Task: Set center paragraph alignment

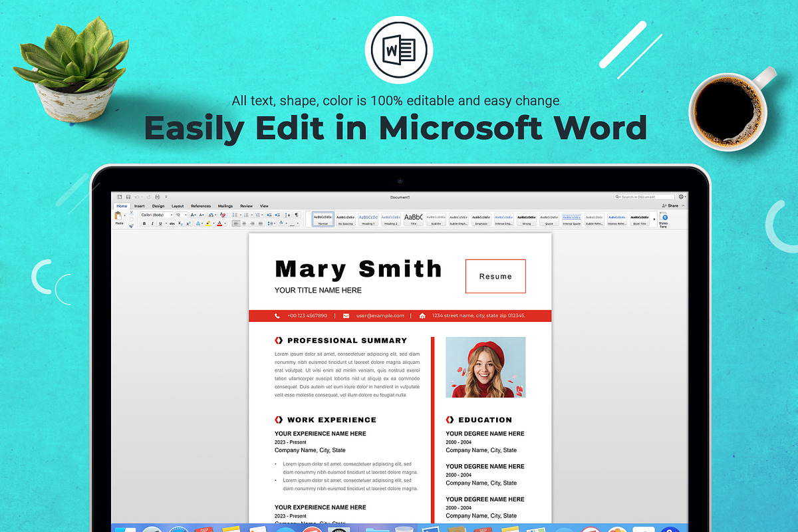Action: (x=244, y=223)
